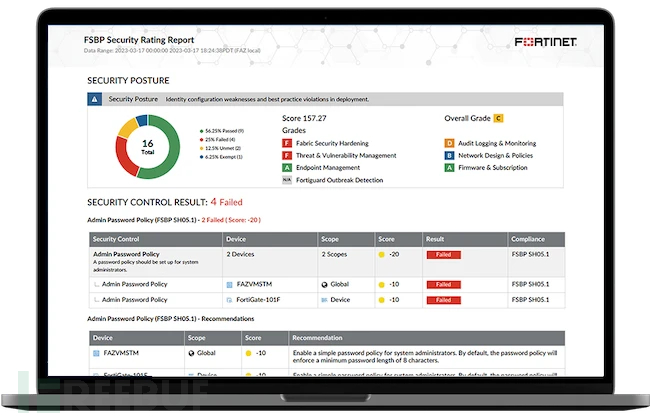This screenshot has width=650, height=420.
Task: Click the F grade badge for Threat & Vulnerability Management
Action: coord(287,156)
